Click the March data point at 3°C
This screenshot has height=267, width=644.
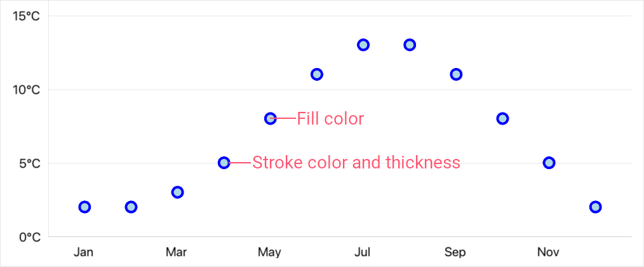(177, 192)
